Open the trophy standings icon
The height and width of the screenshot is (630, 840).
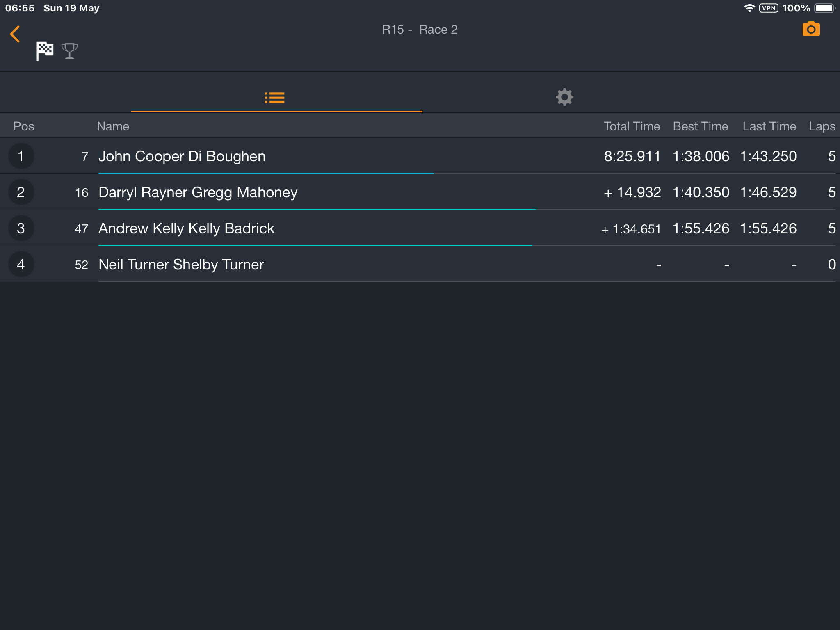[x=70, y=51]
